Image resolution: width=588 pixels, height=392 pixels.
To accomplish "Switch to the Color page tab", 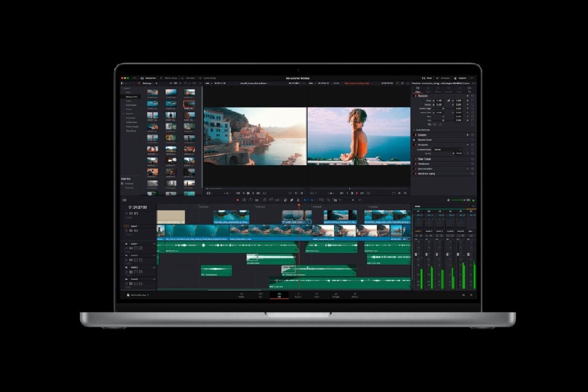I will [317, 295].
